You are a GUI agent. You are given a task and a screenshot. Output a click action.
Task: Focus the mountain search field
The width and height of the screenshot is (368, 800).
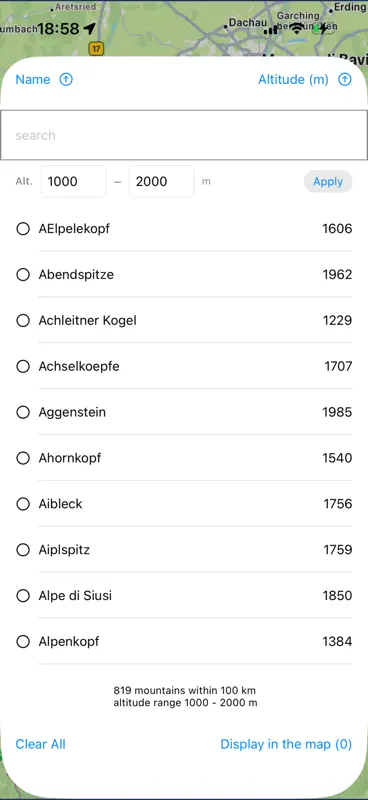[184, 135]
